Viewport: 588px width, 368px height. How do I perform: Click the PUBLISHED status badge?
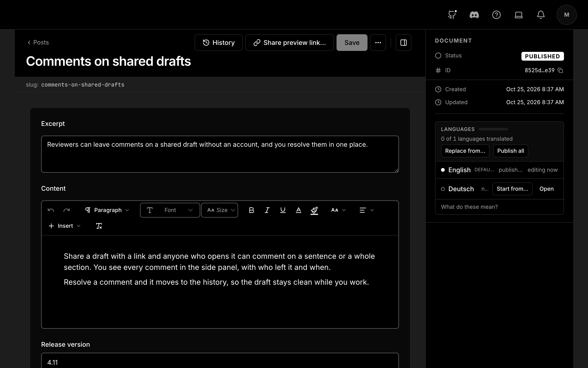542,56
